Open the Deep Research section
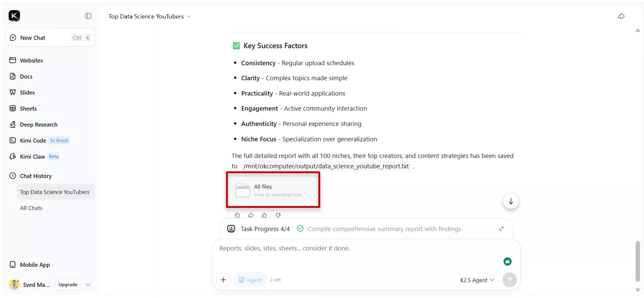The height and width of the screenshot is (298, 644). click(38, 125)
